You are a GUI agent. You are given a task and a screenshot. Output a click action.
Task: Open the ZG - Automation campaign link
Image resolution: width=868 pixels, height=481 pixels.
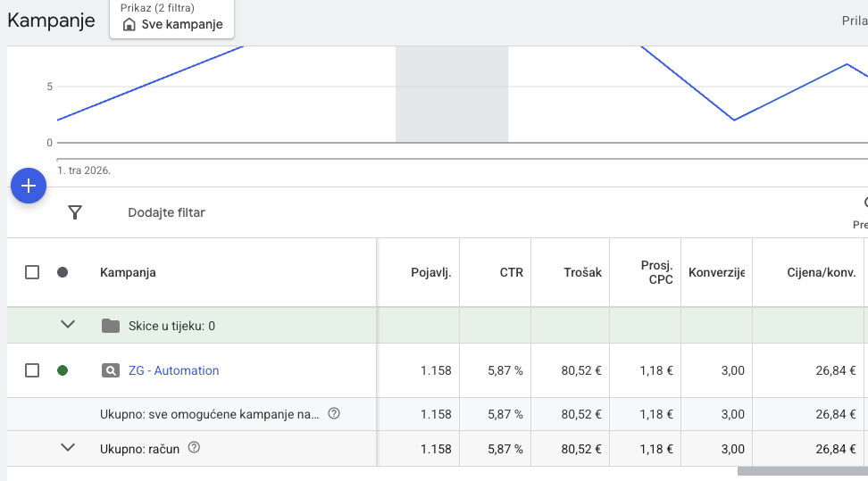(x=173, y=370)
